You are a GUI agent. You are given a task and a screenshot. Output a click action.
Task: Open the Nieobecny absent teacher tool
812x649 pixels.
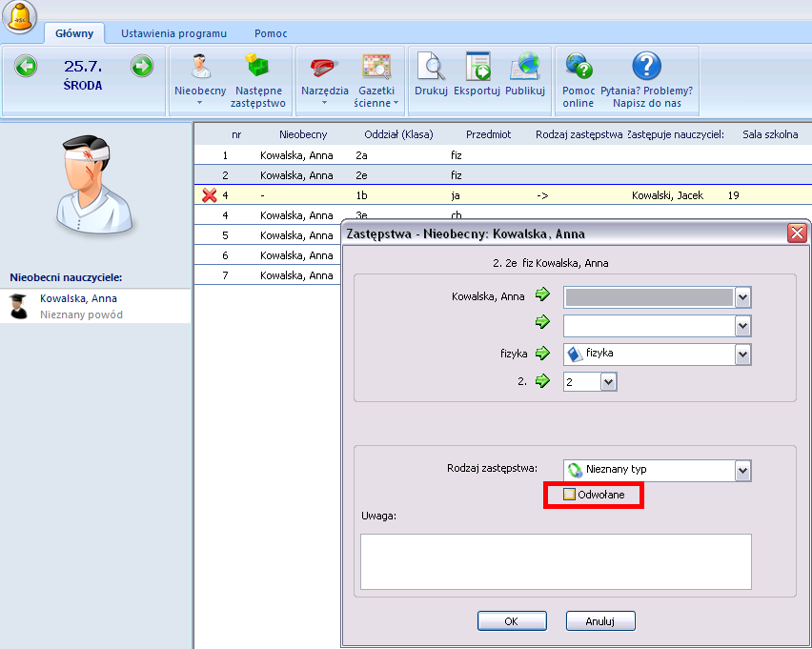[200, 66]
